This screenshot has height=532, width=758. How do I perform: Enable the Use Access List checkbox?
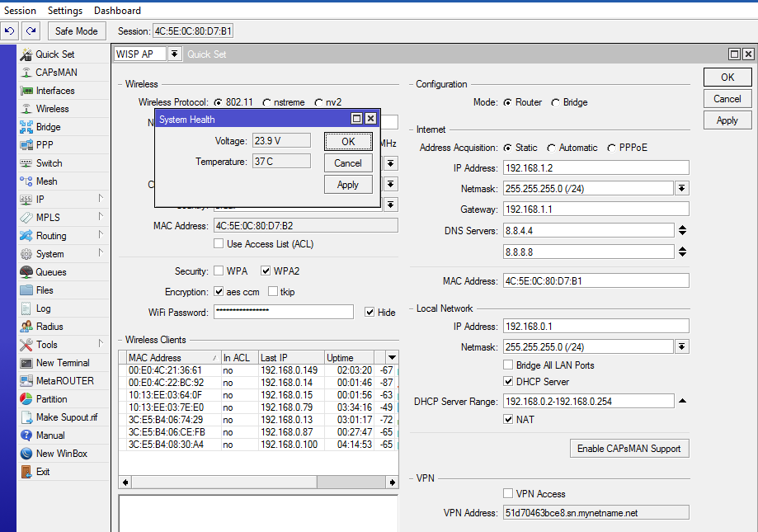pos(219,244)
